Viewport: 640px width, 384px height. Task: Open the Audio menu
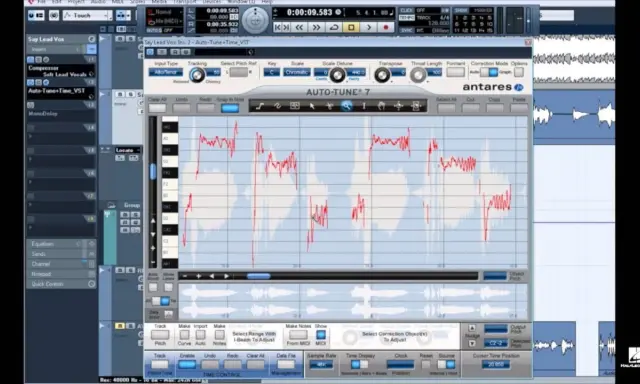pos(98,2)
